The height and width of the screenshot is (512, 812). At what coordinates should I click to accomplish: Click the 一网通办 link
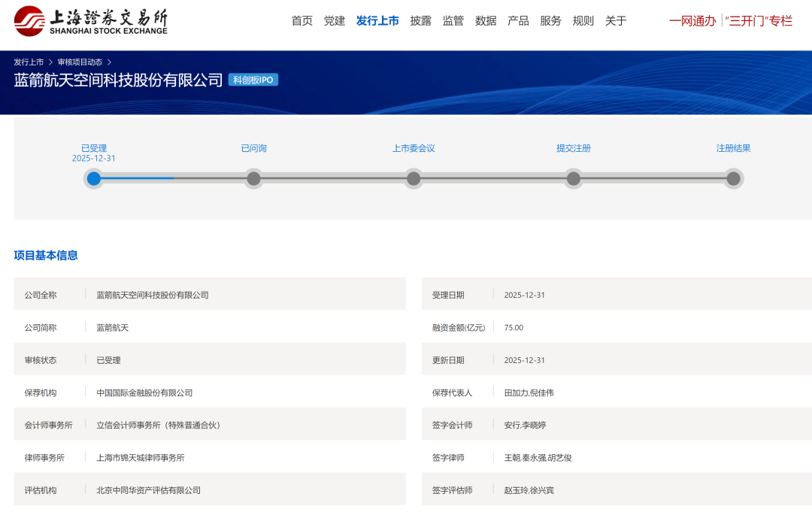[692, 20]
